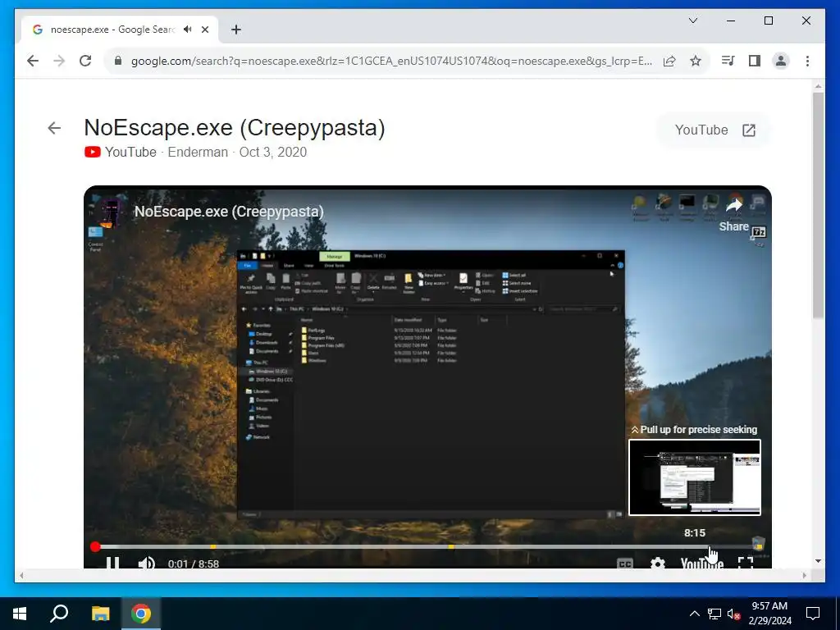
Task: Open the Chrome profile avatar menu
Action: coord(781,61)
